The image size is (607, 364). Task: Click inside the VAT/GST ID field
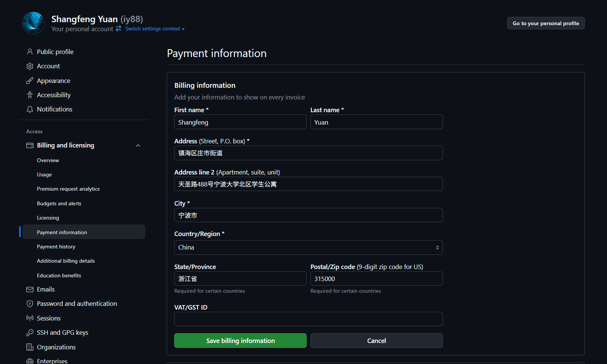308,319
